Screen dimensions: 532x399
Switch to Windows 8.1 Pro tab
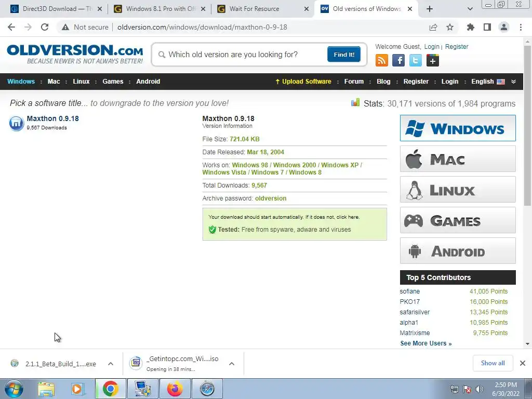159,9
